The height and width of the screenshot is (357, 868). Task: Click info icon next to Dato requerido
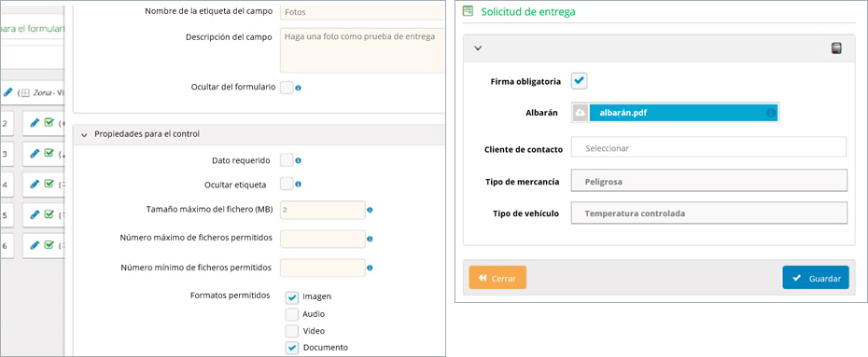pos(298,161)
